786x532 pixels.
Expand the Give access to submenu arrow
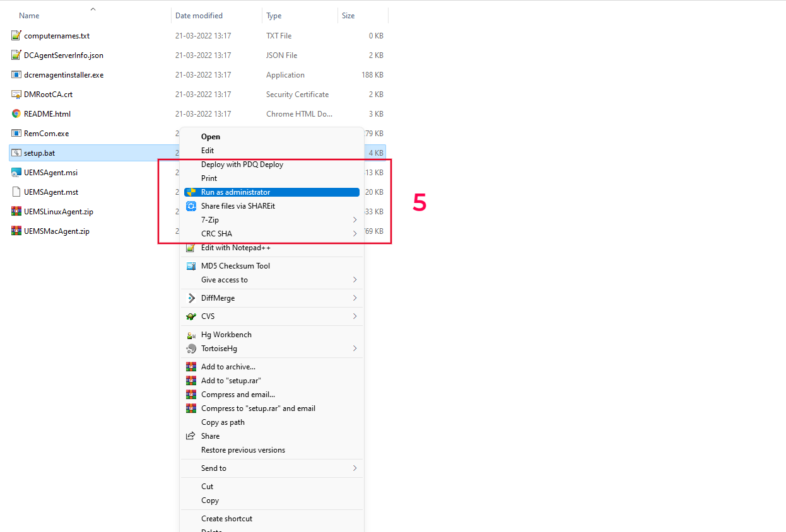355,280
